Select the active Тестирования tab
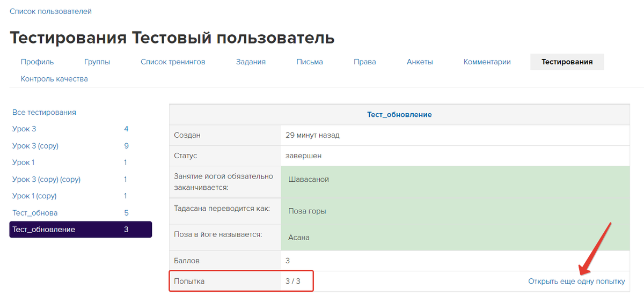 pos(567,62)
